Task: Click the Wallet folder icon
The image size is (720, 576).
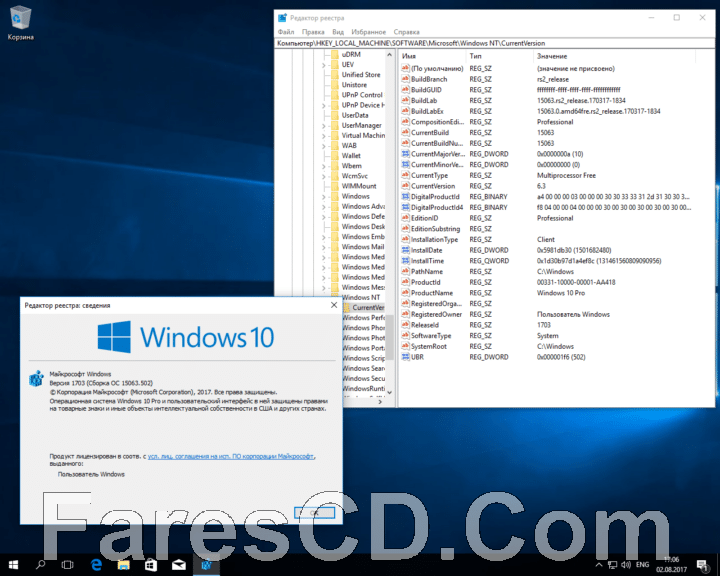Action: pos(334,155)
